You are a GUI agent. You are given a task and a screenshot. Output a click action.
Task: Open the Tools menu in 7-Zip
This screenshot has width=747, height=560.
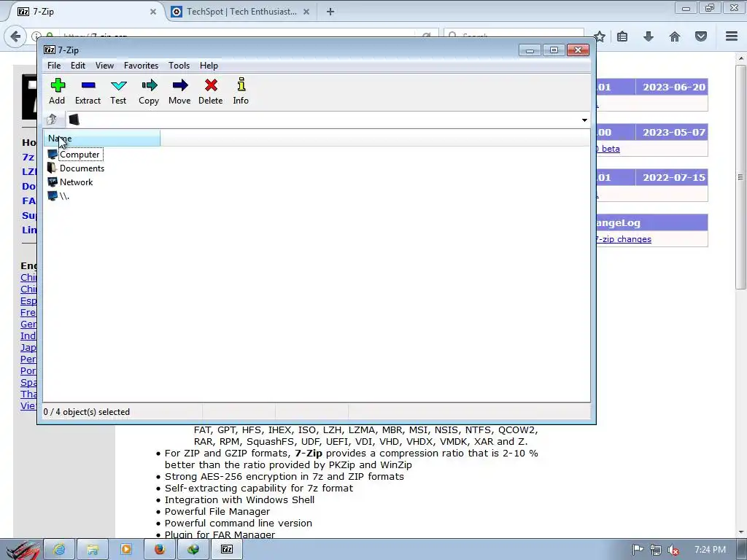coord(179,65)
